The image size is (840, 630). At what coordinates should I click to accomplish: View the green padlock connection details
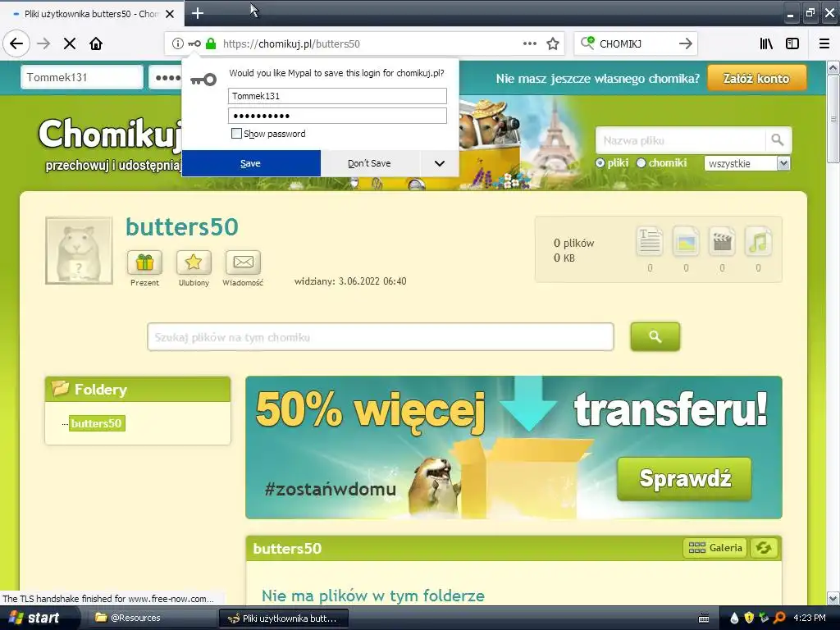pos(211,43)
